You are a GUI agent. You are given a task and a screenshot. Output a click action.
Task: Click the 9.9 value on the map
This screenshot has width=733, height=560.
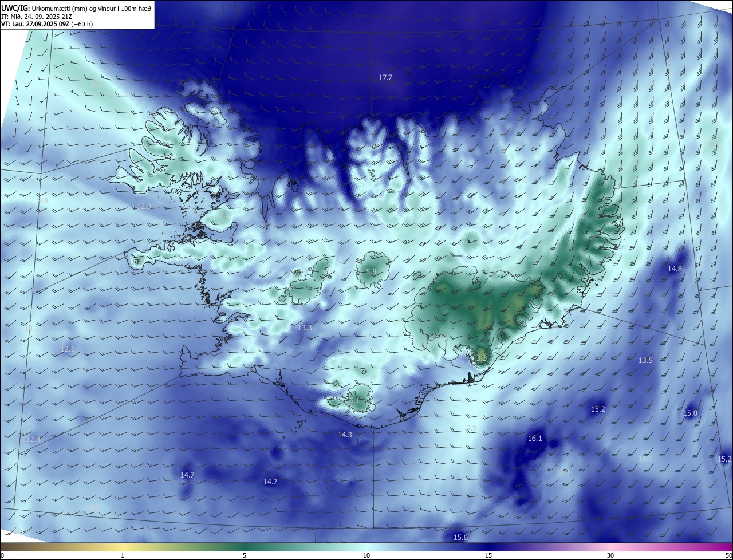471,428
